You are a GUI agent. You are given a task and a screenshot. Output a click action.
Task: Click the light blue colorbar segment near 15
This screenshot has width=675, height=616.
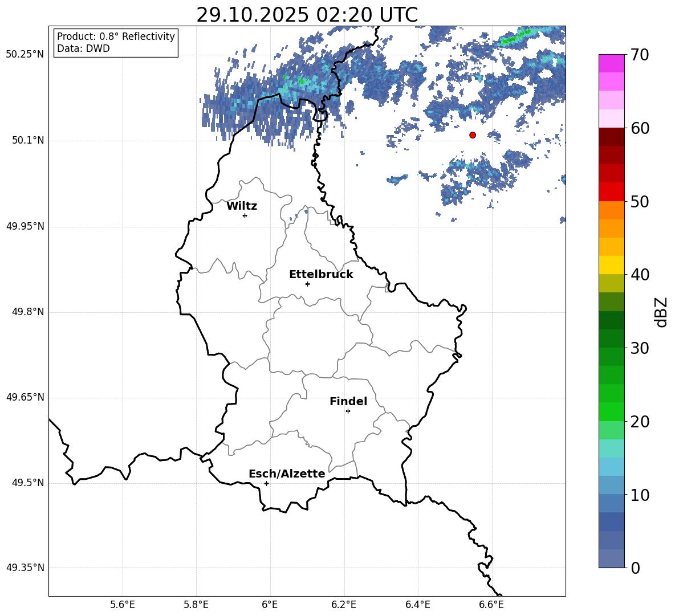pyautogui.click(x=612, y=467)
